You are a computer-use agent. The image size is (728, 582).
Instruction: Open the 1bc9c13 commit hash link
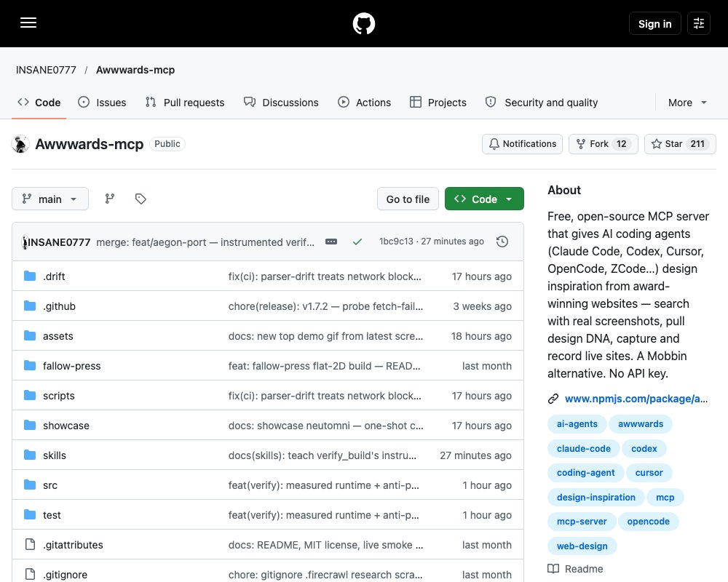396,242
